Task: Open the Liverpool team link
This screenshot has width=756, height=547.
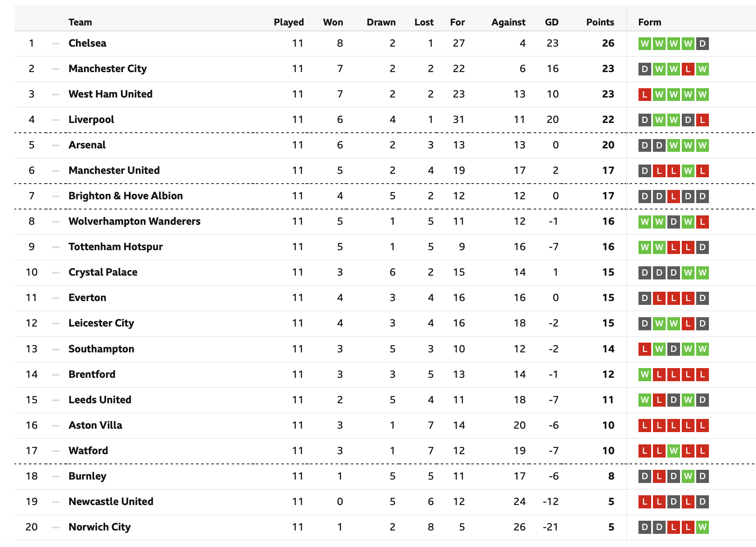Action: (x=91, y=120)
